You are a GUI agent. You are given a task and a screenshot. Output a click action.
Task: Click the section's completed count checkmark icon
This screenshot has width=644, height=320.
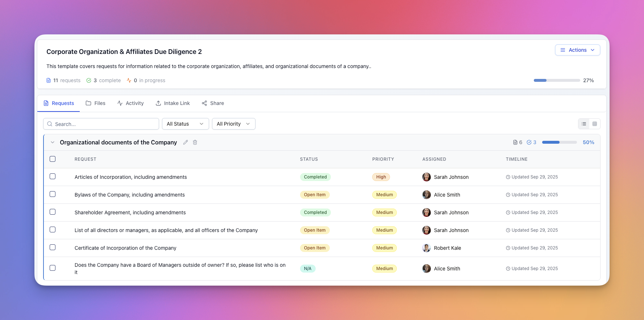pyautogui.click(x=529, y=142)
